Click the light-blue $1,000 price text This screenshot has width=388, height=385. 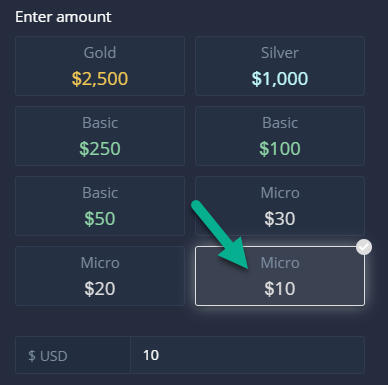point(280,79)
